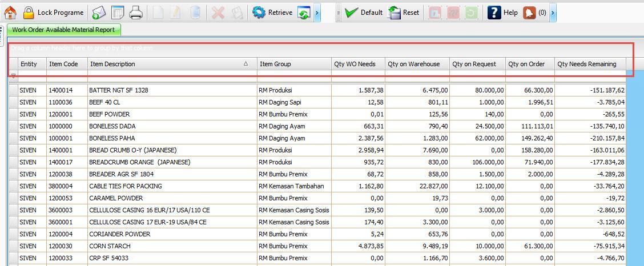Sort by Qty on Warehouse column header
This screenshot has width=644, height=266.
pyautogui.click(x=417, y=63)
